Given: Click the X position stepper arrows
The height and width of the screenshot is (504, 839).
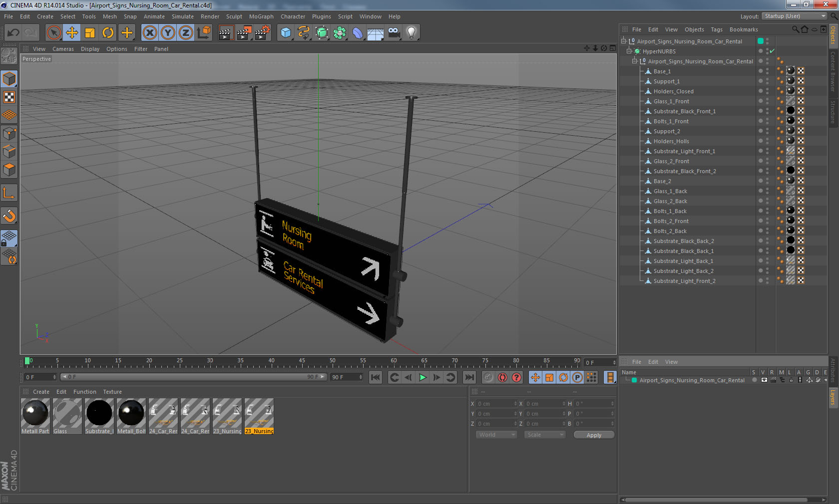Looking at the screenshot, I should click(x=515, y=404).
